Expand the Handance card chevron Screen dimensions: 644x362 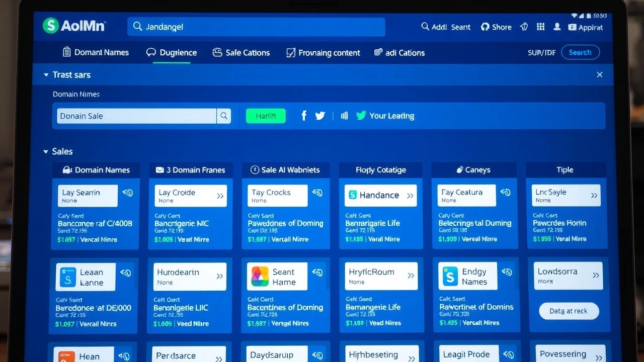pyautogui.click(x=410, y=196)
